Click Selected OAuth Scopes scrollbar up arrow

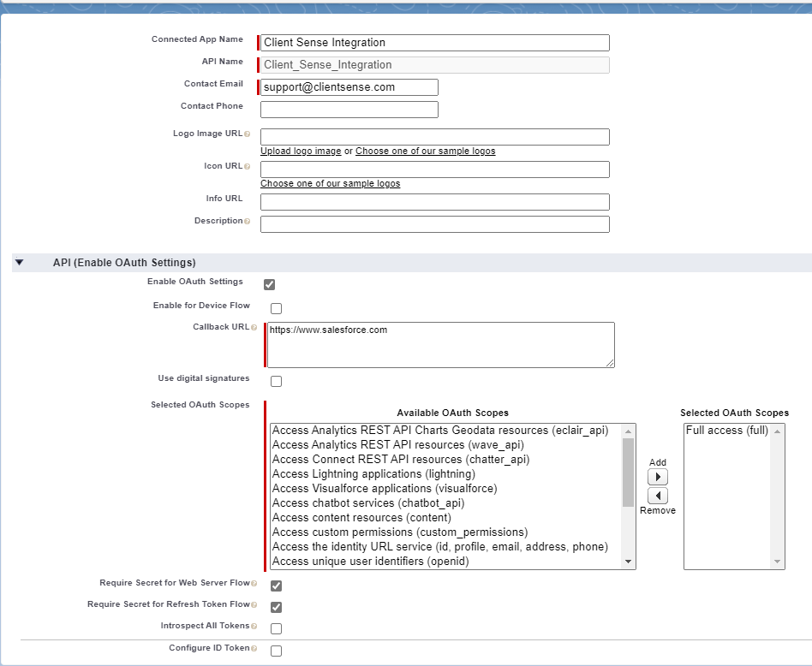click(777, 431)
